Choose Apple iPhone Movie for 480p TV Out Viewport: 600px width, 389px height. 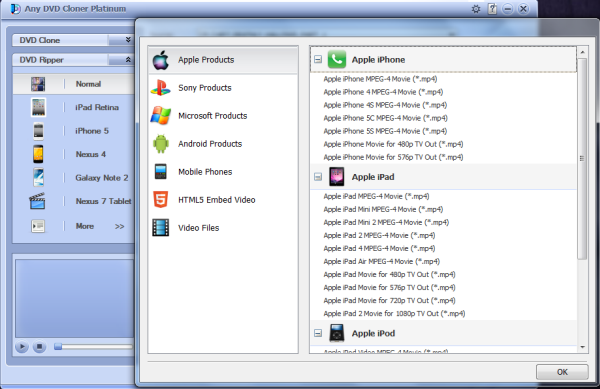click(x=393, y=144)
